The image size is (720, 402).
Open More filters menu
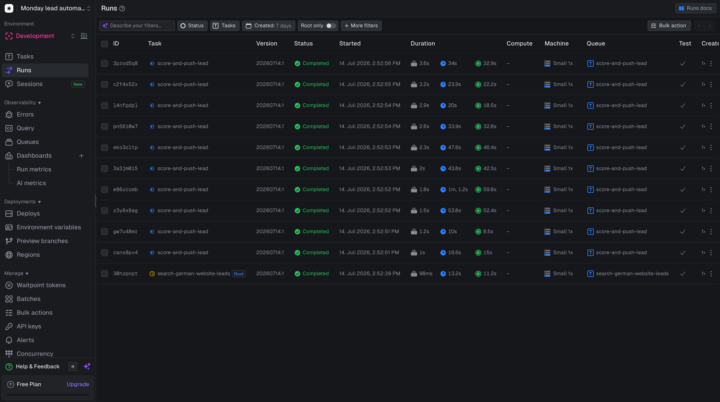361,26
